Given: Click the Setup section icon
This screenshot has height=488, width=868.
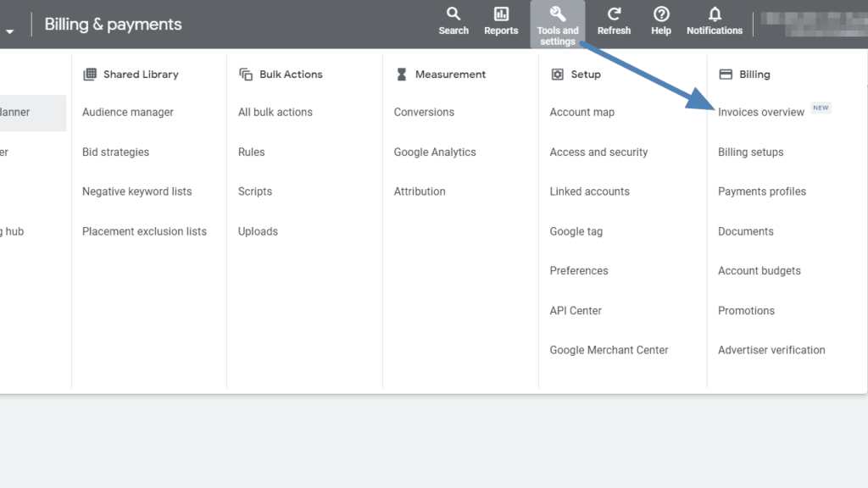Looking at the screenshot, I should point(556,74).
